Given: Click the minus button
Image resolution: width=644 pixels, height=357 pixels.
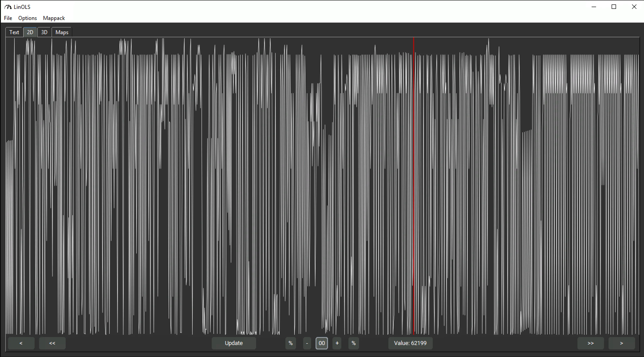Looking at the screenshot, I should (x=307, y=343).
